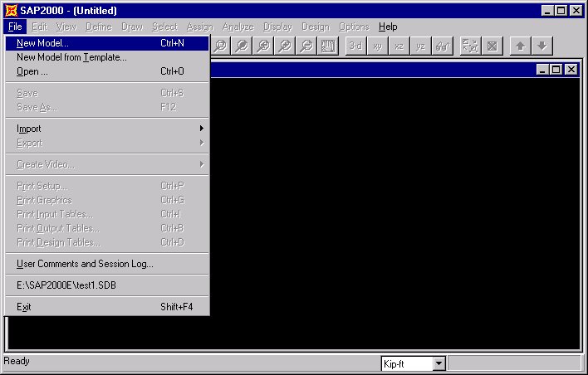Expand the Import submenu

click(107, 129)
